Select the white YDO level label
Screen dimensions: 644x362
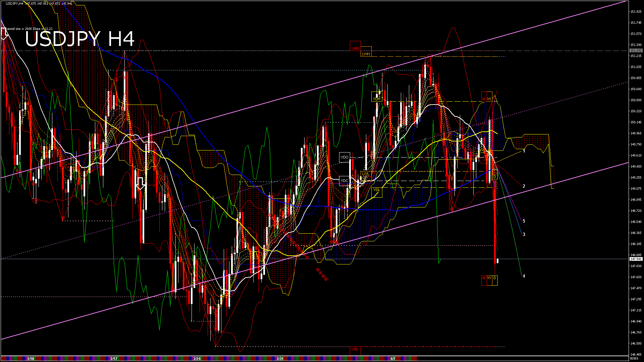pos(344,157)
